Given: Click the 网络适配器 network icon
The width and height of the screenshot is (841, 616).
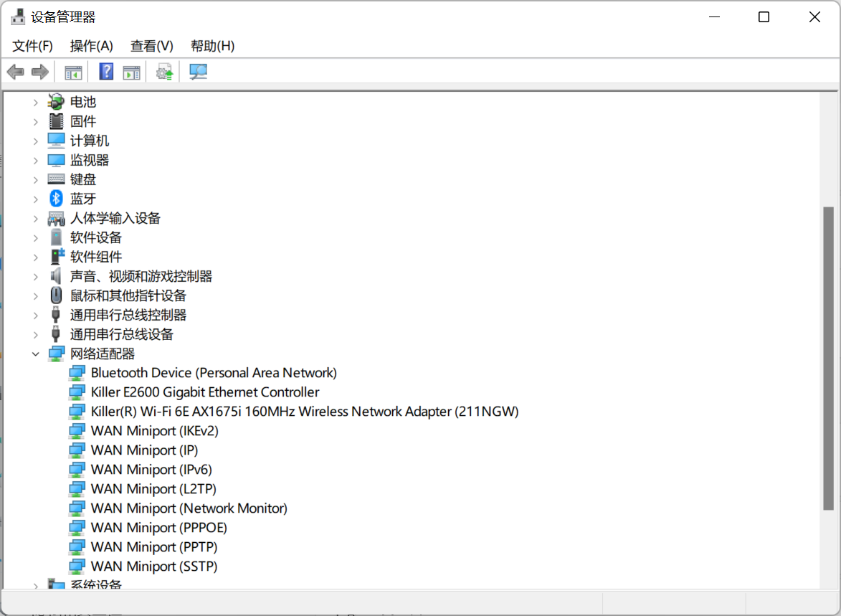Looking at the screenshot, I should point(57,354).
